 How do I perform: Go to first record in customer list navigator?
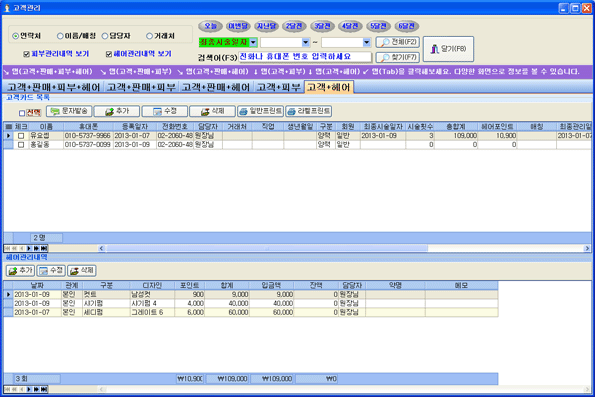pyautogui.click(x=7, y=248)
